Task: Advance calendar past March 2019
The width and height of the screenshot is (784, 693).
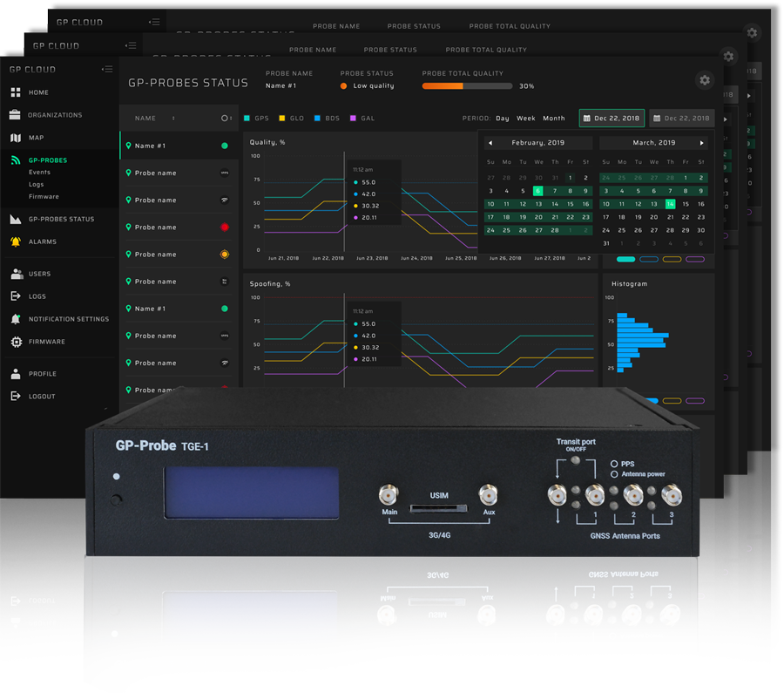Action: (x=702, y=143)
